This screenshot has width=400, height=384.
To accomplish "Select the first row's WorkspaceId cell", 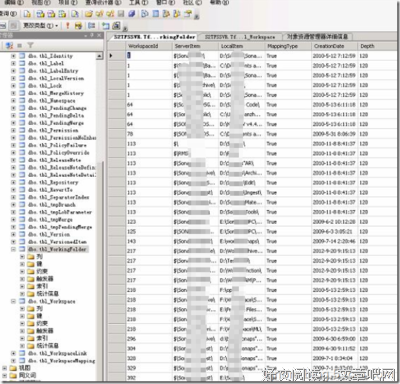I will click(x=149, y=56).
